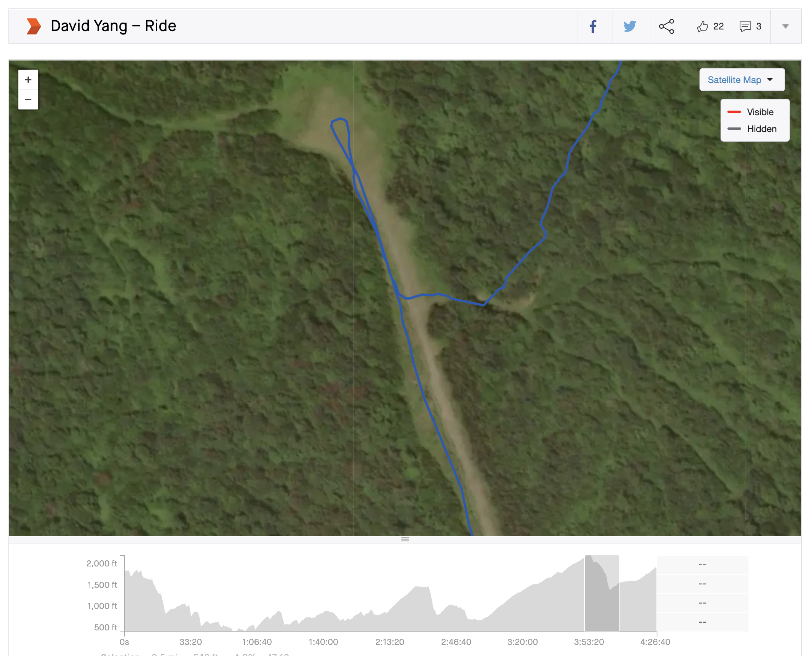The height and width of the screenshot is (656, 812).
Task: Open comments via speech bubble icon
Action: coord(745,26)
